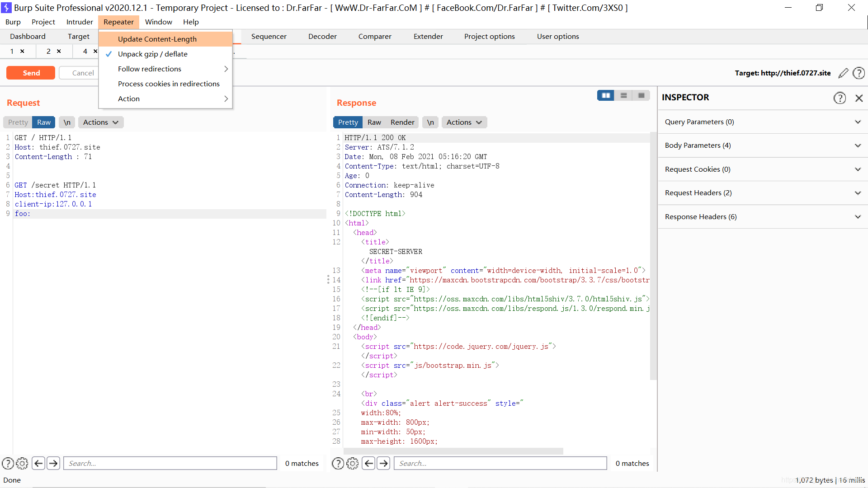The image size is (868, 488).
Task: Click the Response forward navigation icon
Action: pos(385,463)
